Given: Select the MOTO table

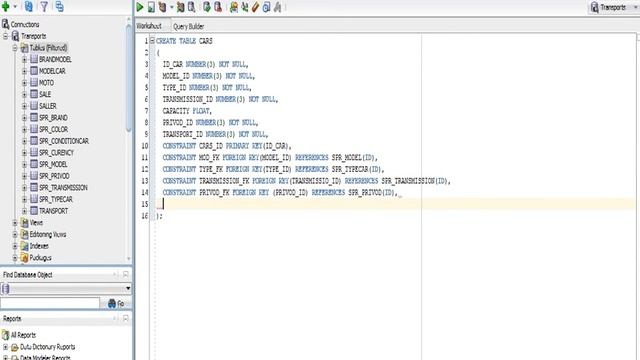Looking at the screenshot, I should coord(46,82).
